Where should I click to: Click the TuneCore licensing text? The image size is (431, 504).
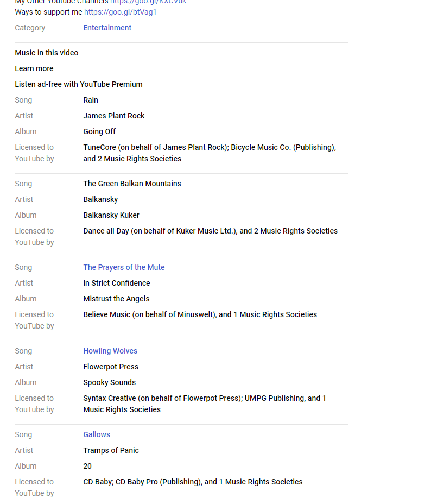[x=210, y=153]
